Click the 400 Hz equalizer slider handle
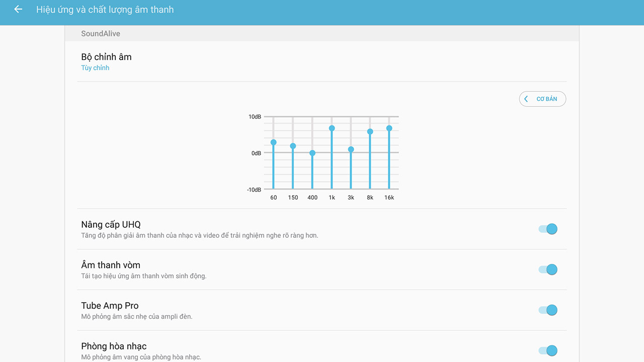644x362 pixels. [312, 153]
